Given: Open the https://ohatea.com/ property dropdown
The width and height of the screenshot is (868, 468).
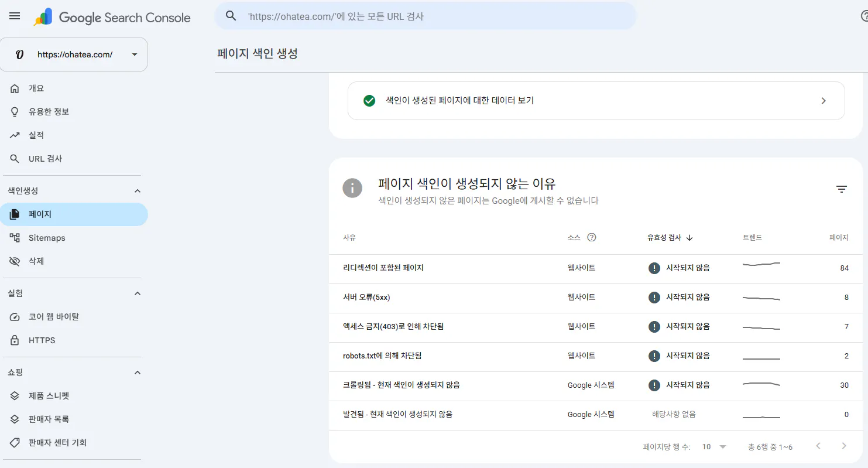Looking at the screenshot, I should coord(74,54).
